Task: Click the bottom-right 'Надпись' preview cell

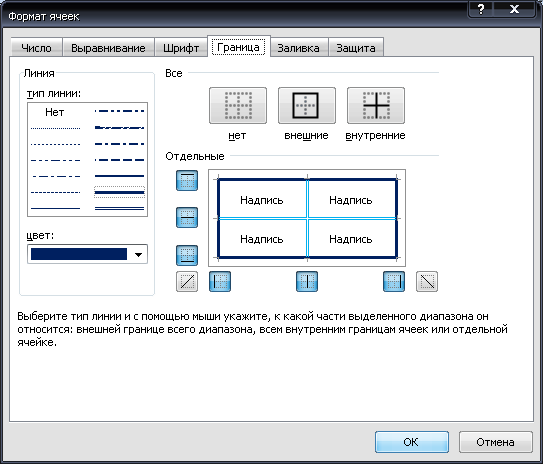Action: (x=350, y=239)
